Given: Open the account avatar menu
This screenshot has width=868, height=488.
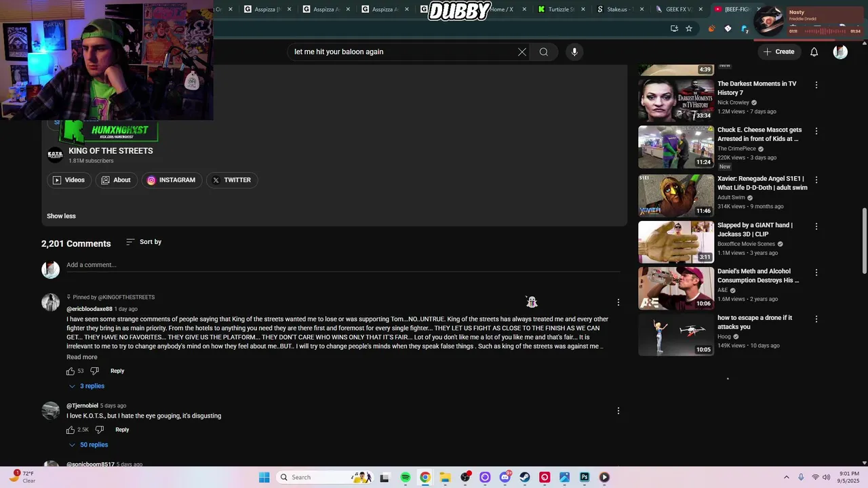Looking at the screenshot, I should click(x=840, y=52).
